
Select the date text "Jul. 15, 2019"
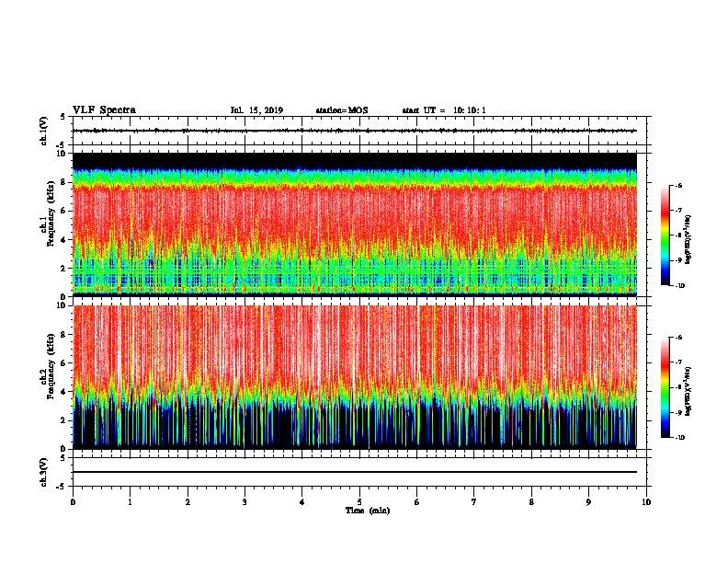pyautogui.click(x=256, y=110)
